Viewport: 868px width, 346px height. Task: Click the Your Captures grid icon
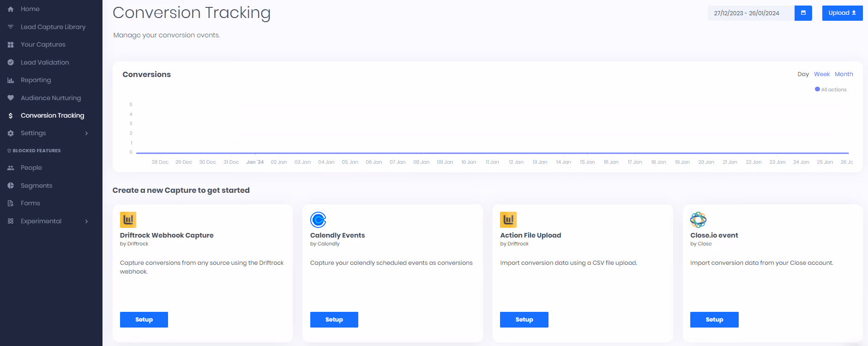pyautogui.click(x=11, y=45)
